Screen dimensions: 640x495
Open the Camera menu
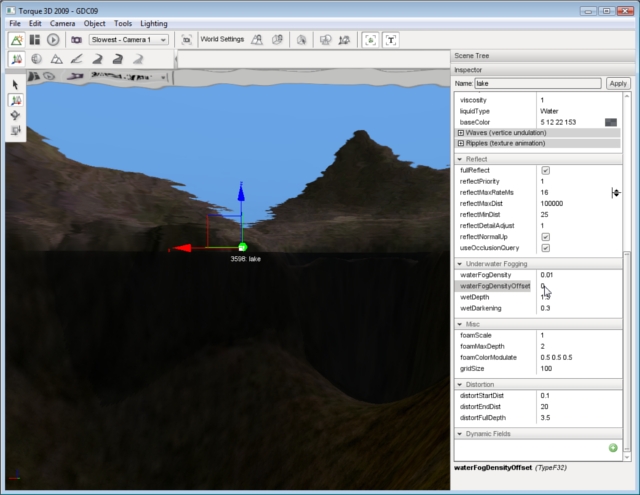click(62, 22)
